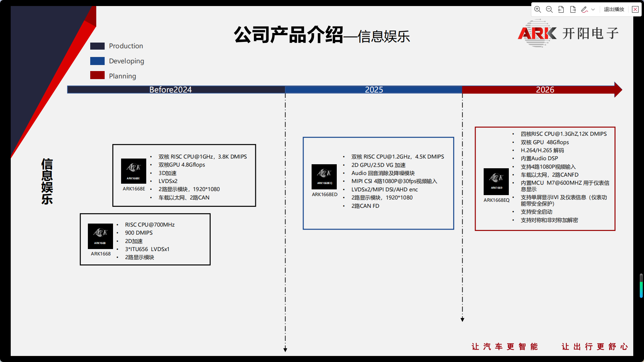Click the zoom out magnifier icon
Viewport: 644px width, 362px height.
point(549,9)
